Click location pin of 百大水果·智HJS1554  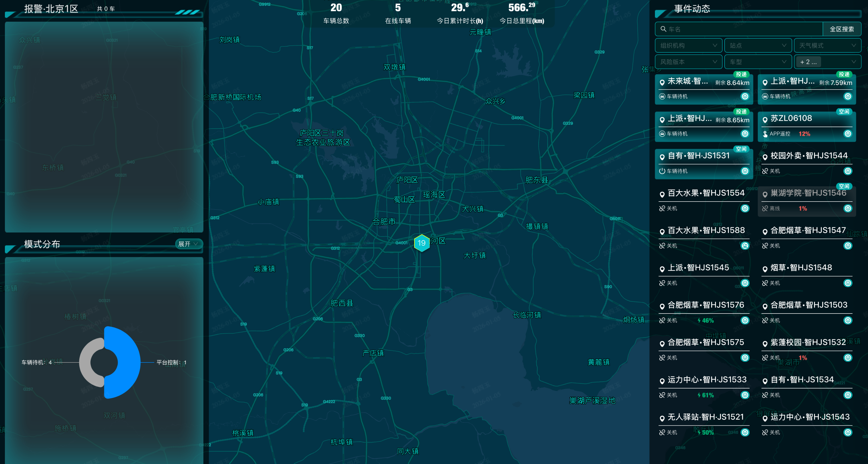point(662,195)
